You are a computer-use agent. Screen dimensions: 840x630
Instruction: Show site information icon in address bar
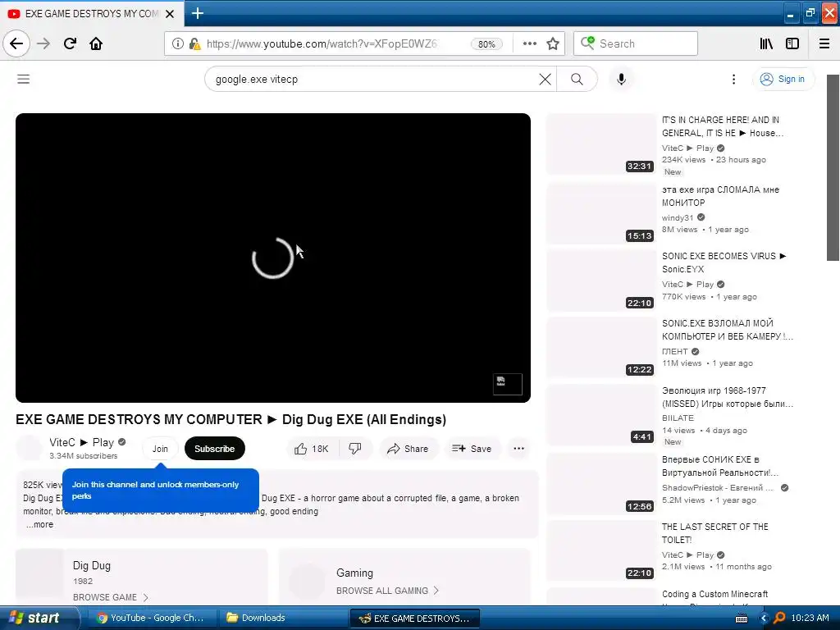177,43
